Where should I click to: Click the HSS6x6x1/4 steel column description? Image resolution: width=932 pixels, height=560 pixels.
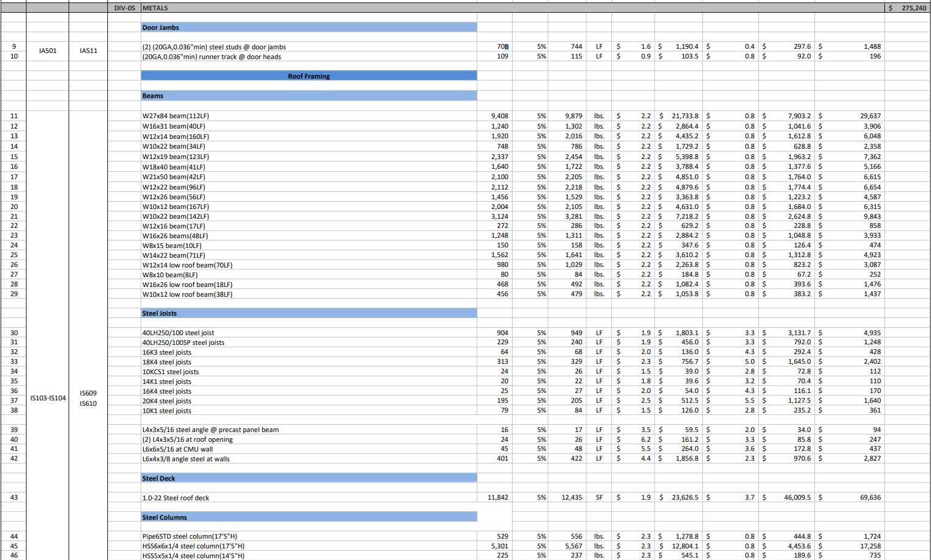(x=193, y=546)
